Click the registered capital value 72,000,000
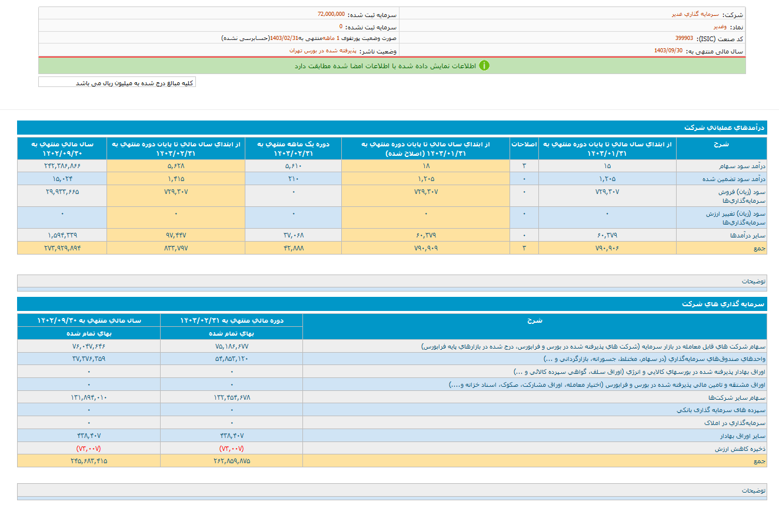 click(331, 14)
